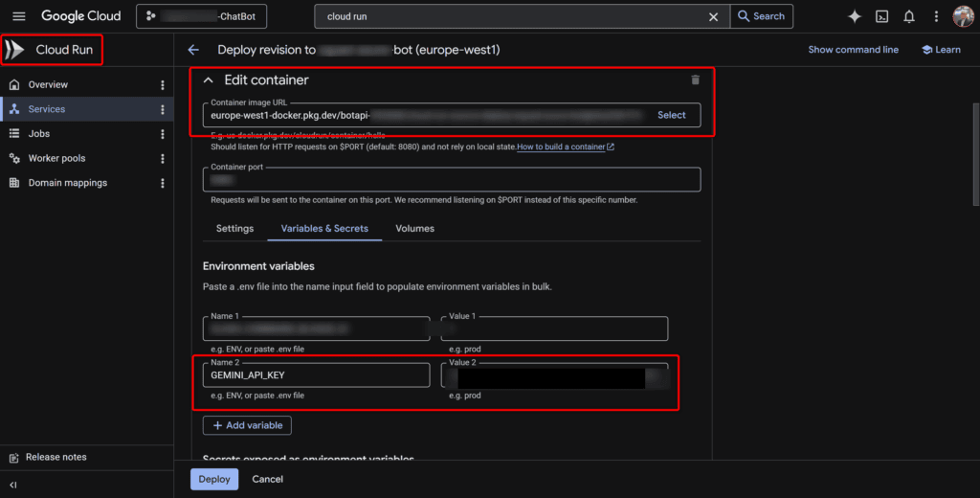Click the Jobs list icon

pos(14,133)
